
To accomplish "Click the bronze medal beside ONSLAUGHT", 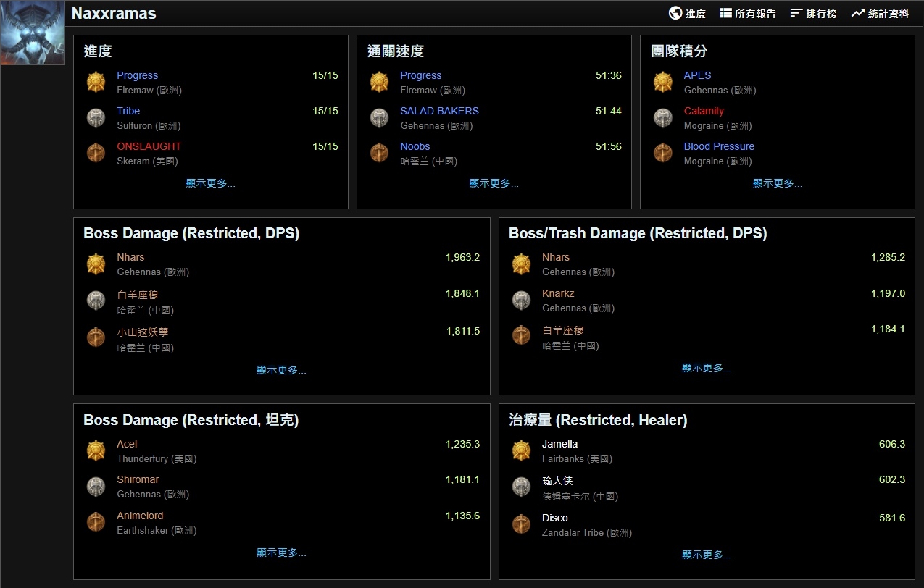I will [x=96, y=153].
